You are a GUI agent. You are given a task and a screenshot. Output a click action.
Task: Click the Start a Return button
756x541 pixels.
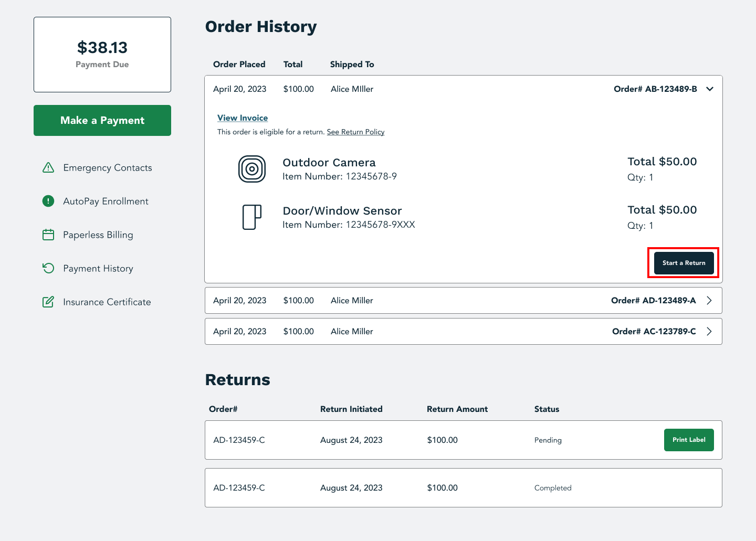(684, 263)
